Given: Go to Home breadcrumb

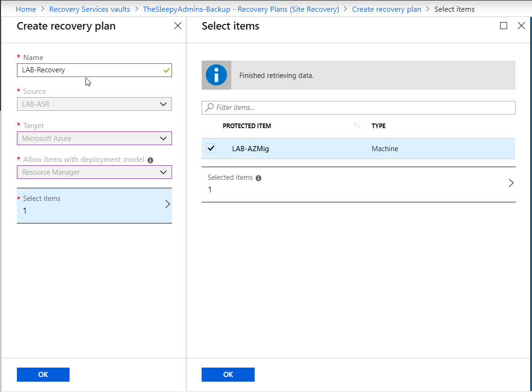Looking at the screenshot, I should point(26,9).
